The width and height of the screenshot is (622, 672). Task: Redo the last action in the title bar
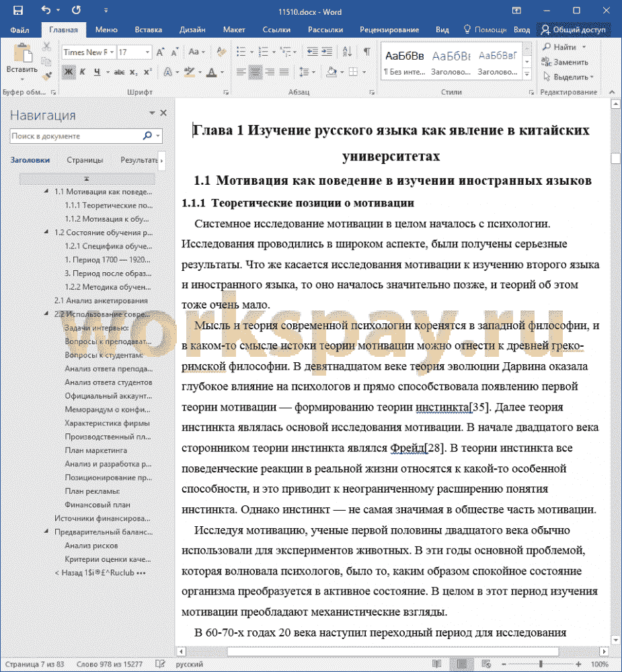[77, 10]
